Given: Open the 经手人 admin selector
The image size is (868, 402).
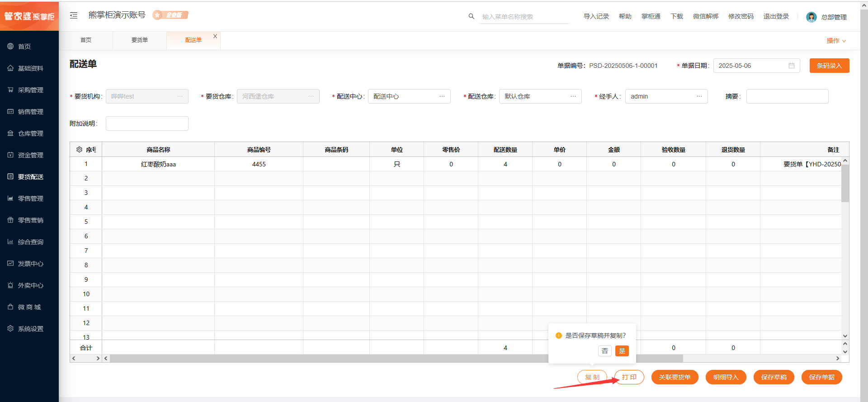Looking at the screenshot, I should pos(666,96).
